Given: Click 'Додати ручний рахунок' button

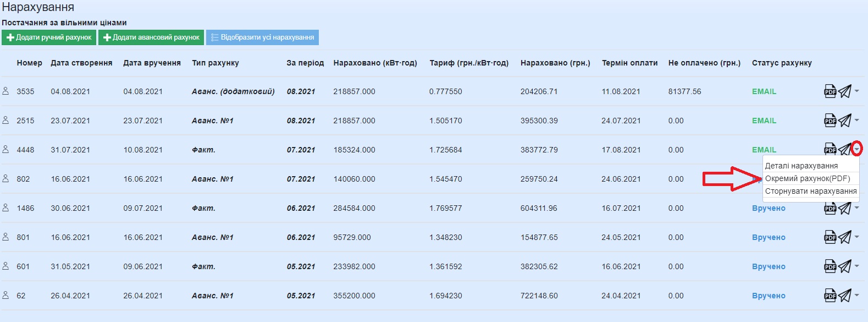Looking at the screenshot, I should [49, 37].
